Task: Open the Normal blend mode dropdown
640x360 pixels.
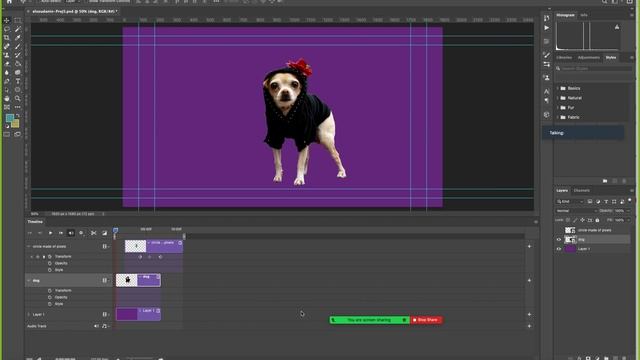Action: (576, 211)
